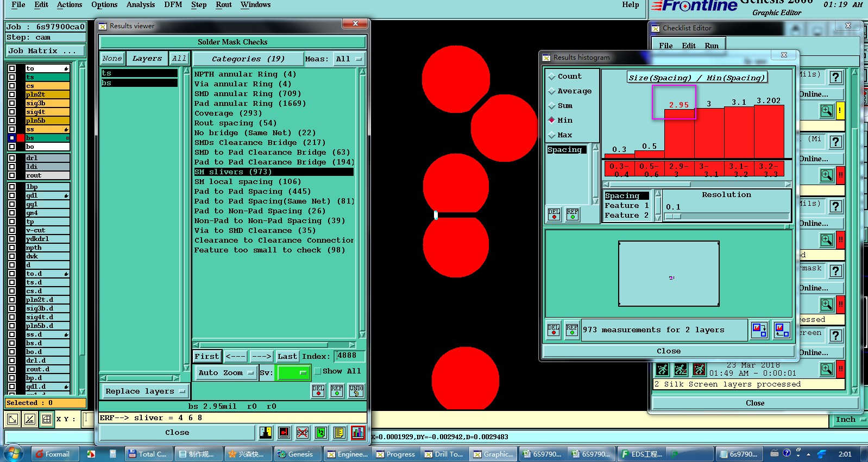Viewport: 868px width, 462px height.
Task: Open Foxmail from the taskbar
Action: 54,454
